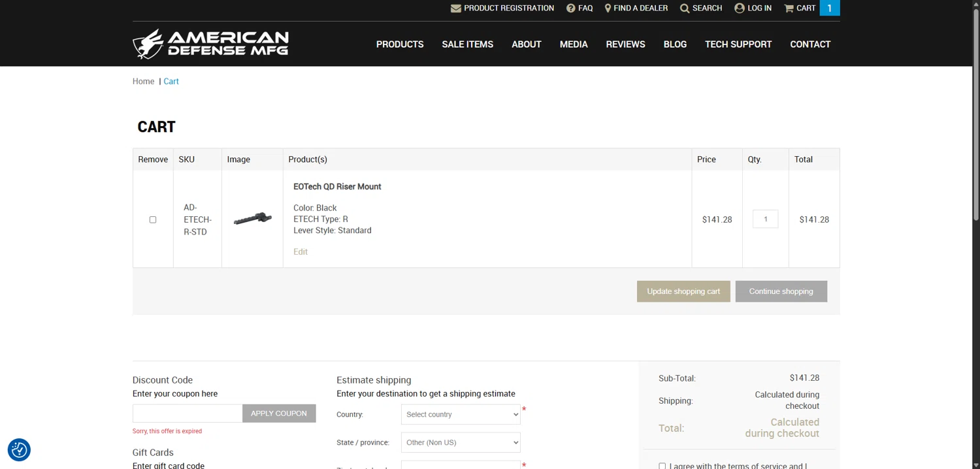Viewport: 980px width, 469px height.
Task: Click the Search magnifier icon
Action: pos(685,8)
